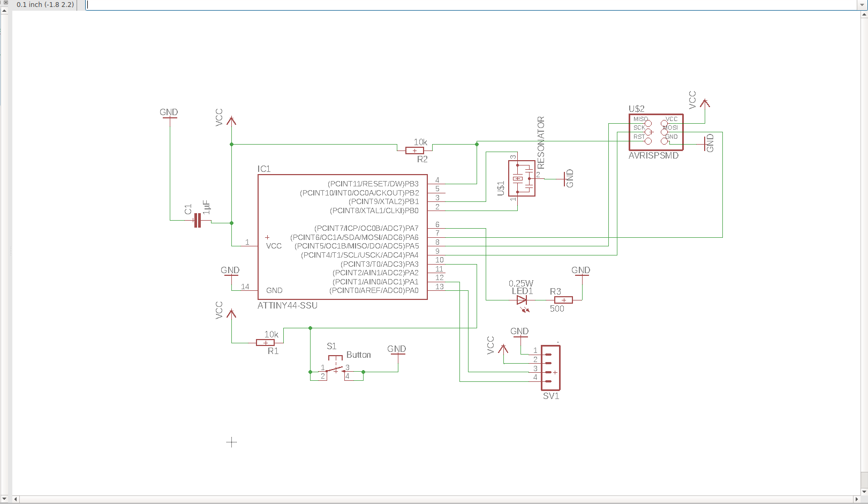Select the LED1 diode symbol

(x=522, y=301)
